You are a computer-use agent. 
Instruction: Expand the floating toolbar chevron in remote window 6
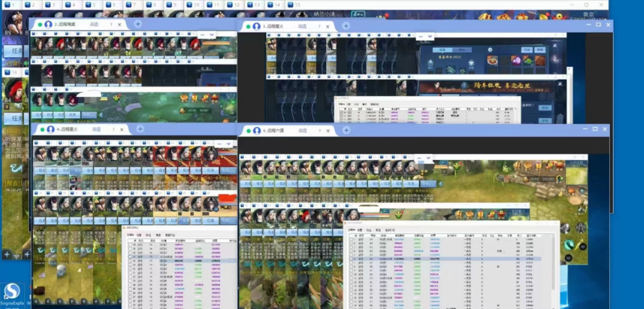[x=428, y=158]
